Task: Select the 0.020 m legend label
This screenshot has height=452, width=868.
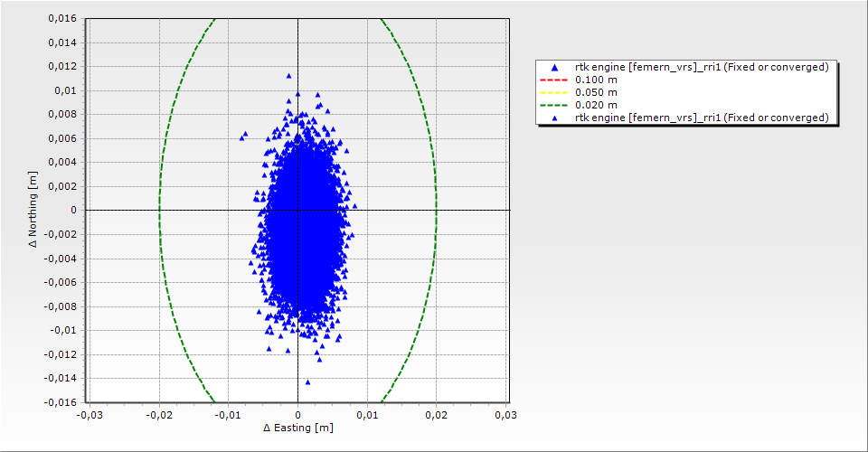Action: [x=596, y=105]
